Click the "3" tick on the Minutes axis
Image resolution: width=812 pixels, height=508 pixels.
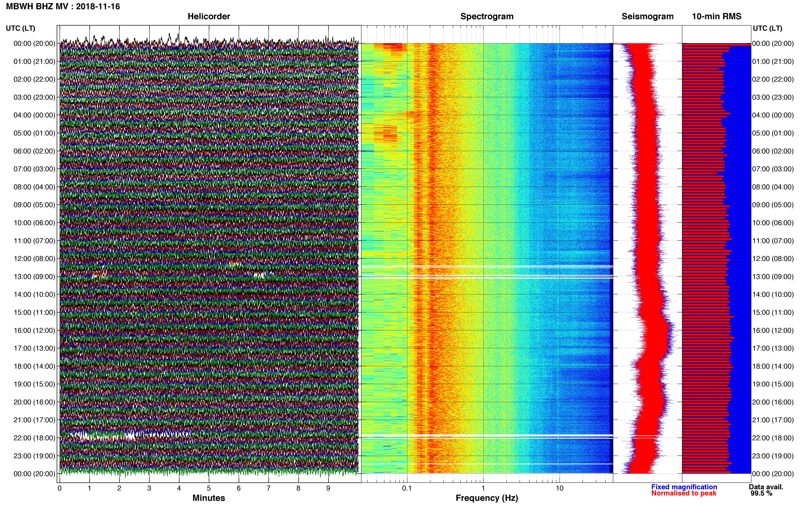point(149,488)
